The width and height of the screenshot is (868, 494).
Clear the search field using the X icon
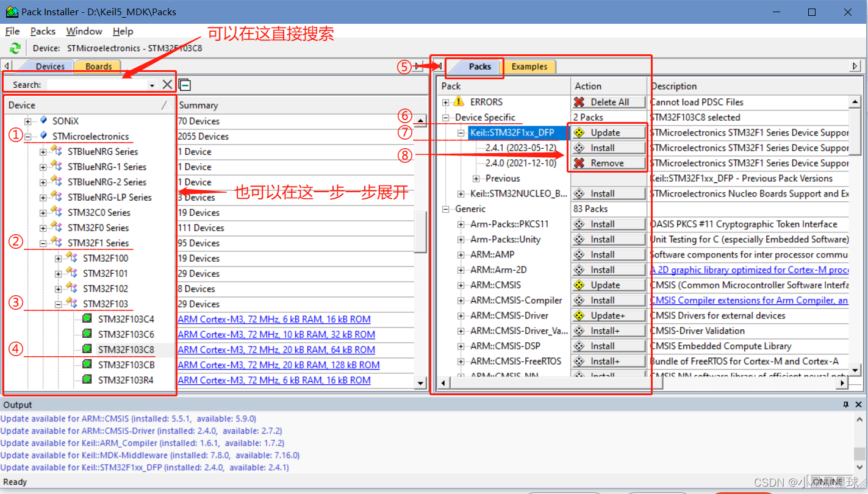point(168,84)
